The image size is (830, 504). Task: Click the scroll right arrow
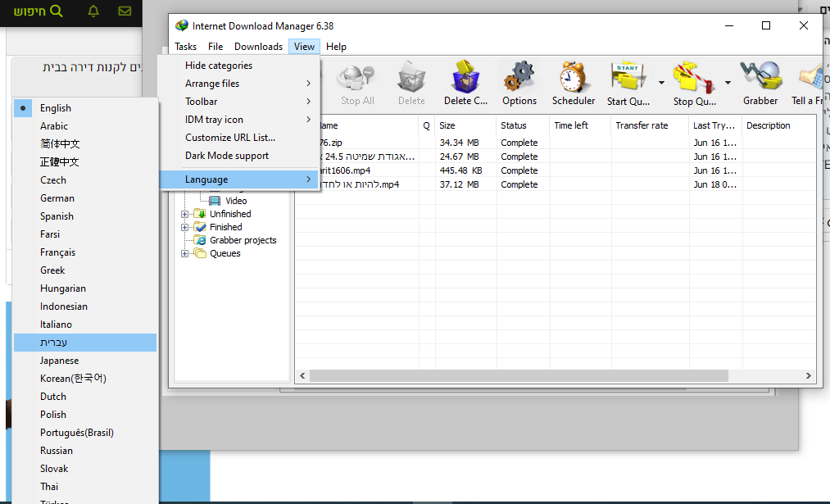pyautogui.click(x=809, y=376)
